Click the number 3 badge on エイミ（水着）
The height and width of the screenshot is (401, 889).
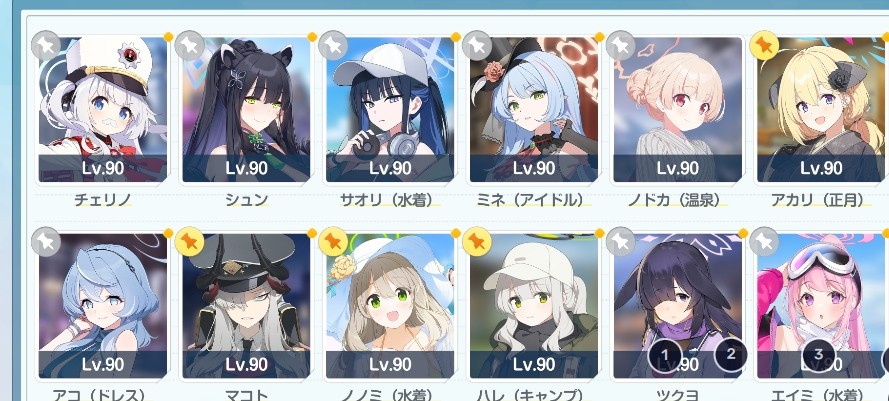pyautogui.click(x=819, y=354)
